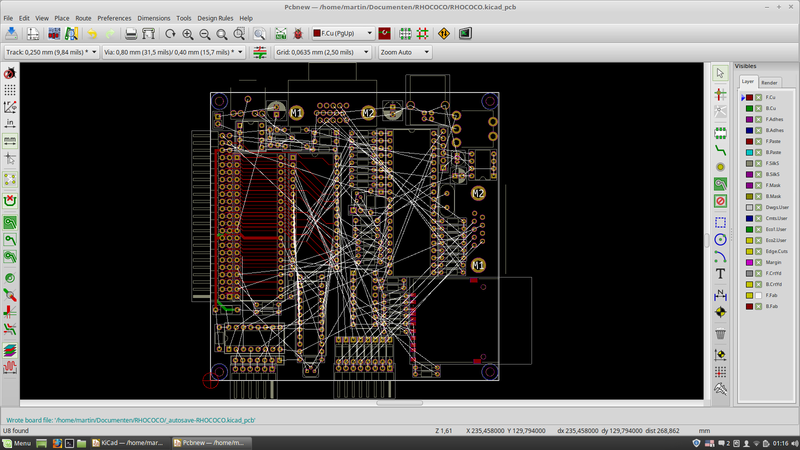
Task: Click the F.Adhes color swatch
Action: 749,119
